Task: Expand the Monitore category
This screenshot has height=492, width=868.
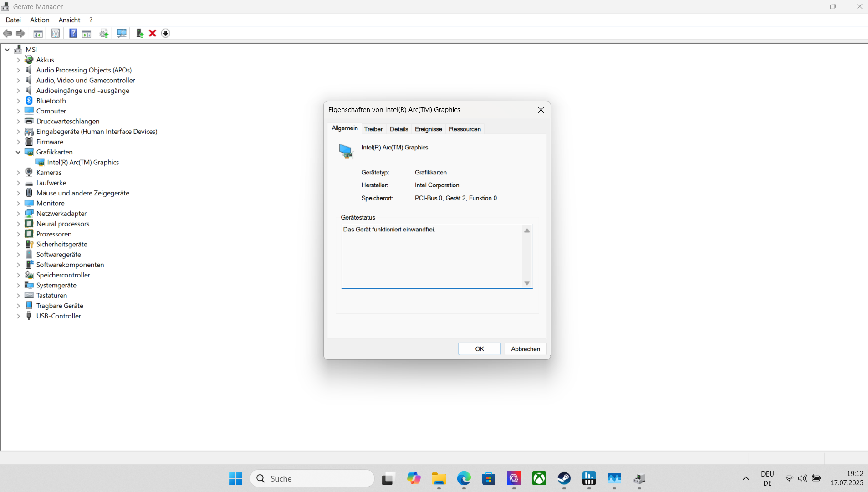Action: (x=18, y=203)
